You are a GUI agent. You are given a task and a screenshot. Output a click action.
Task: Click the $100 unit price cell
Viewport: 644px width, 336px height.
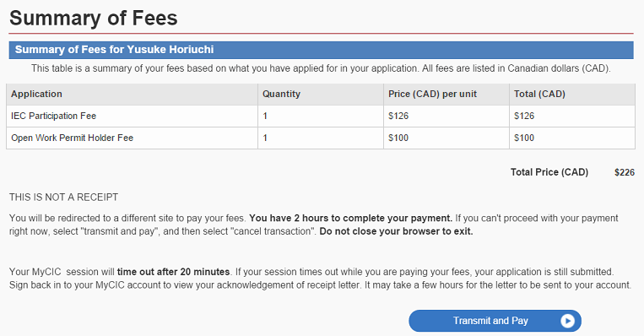coord(446,138)
